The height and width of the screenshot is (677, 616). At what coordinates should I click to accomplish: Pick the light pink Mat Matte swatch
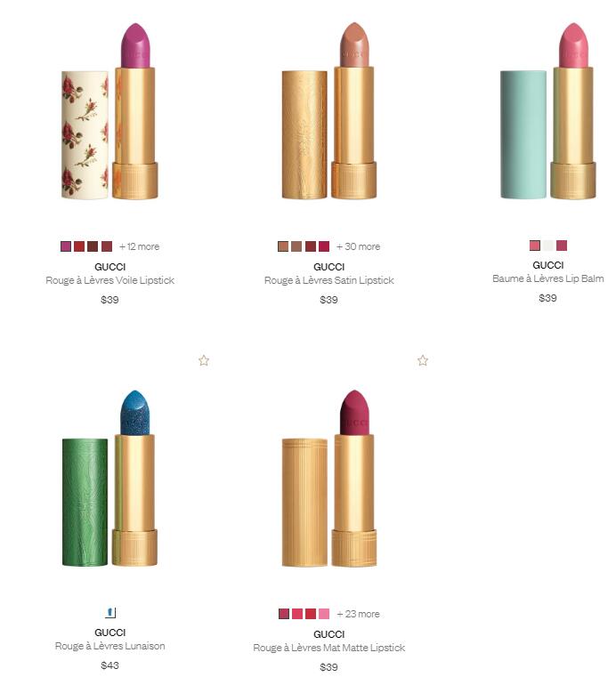[x=324, y=614]
